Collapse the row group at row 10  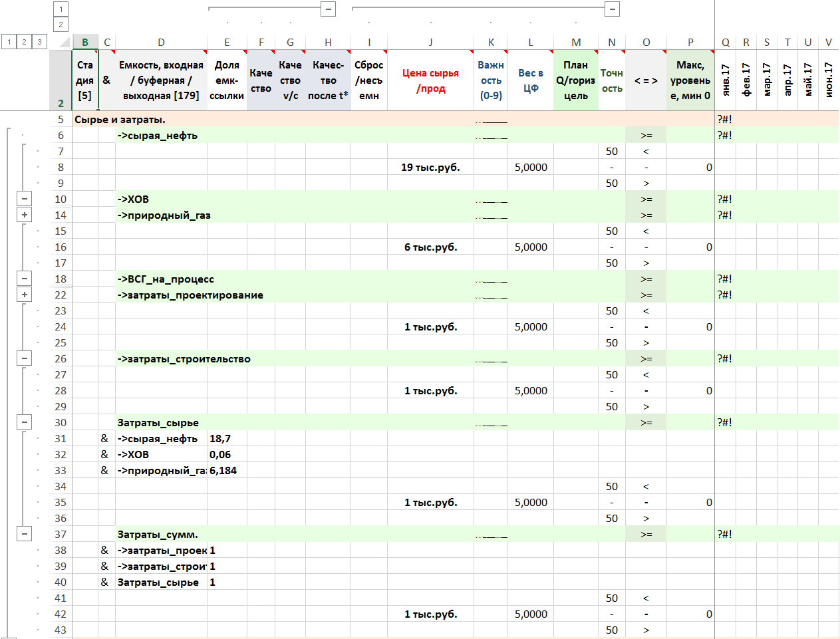point(25,199)
